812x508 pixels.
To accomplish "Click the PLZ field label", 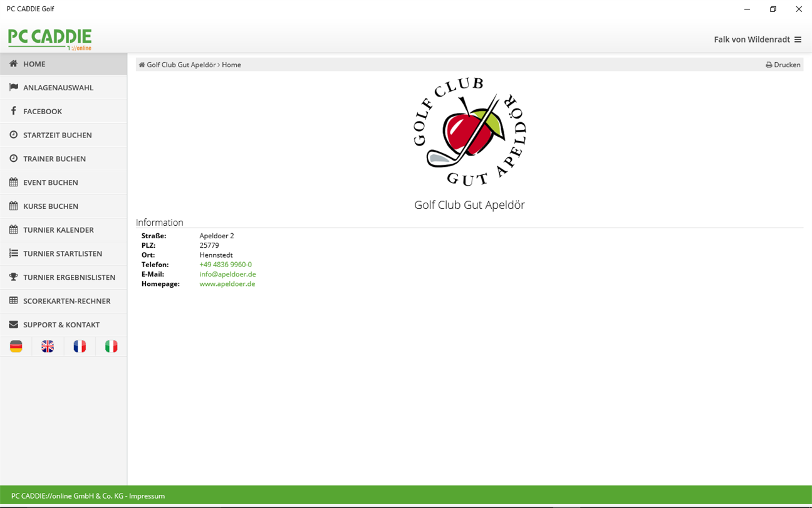I will [148, 245].
